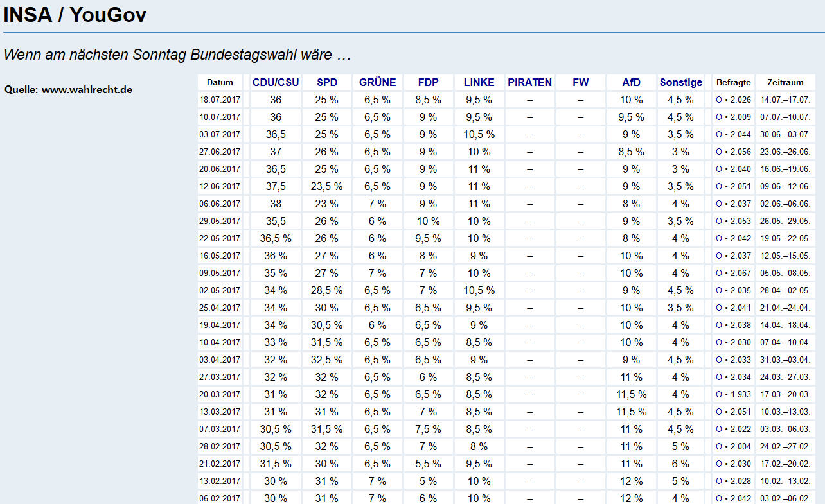825x504 pixels.
Task: Click the 06.02.2017 date cell
Action: pyautogui.click(x=220, y=498)
